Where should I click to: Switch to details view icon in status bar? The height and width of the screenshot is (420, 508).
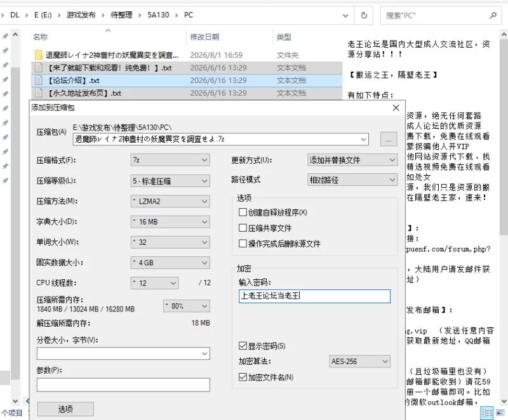[x=487, y=413]
